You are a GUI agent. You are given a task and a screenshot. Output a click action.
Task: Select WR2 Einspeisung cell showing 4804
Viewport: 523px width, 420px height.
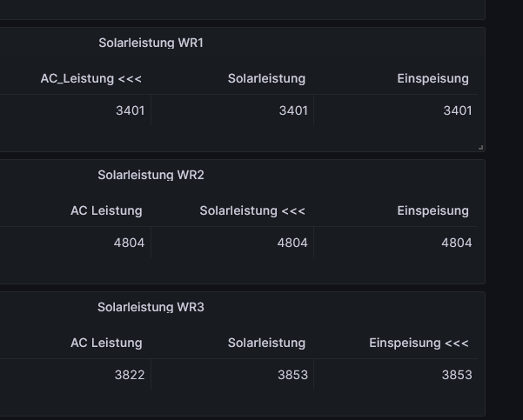tap(457, 243)
